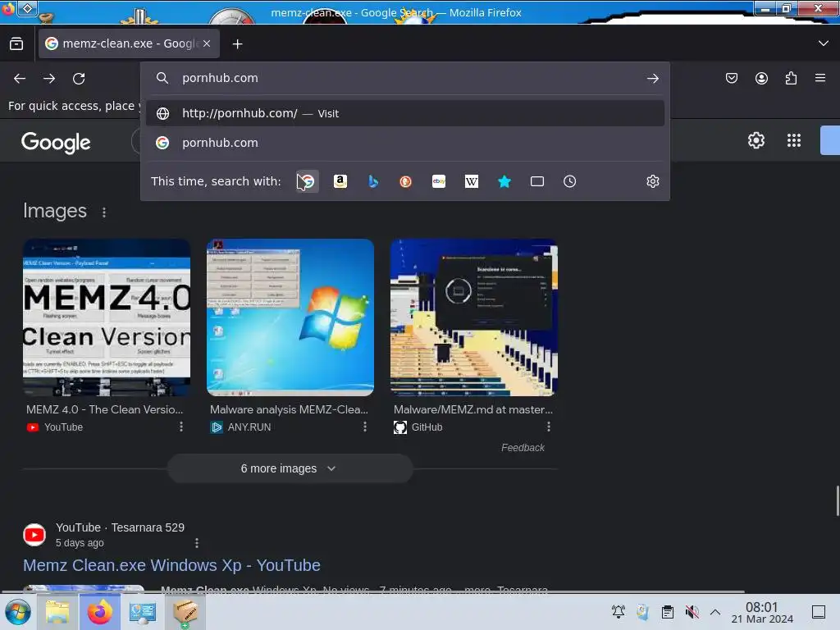This screenshot has height=630, width=840.
Task: Open Firefox account menu
Action: [761, 78]
